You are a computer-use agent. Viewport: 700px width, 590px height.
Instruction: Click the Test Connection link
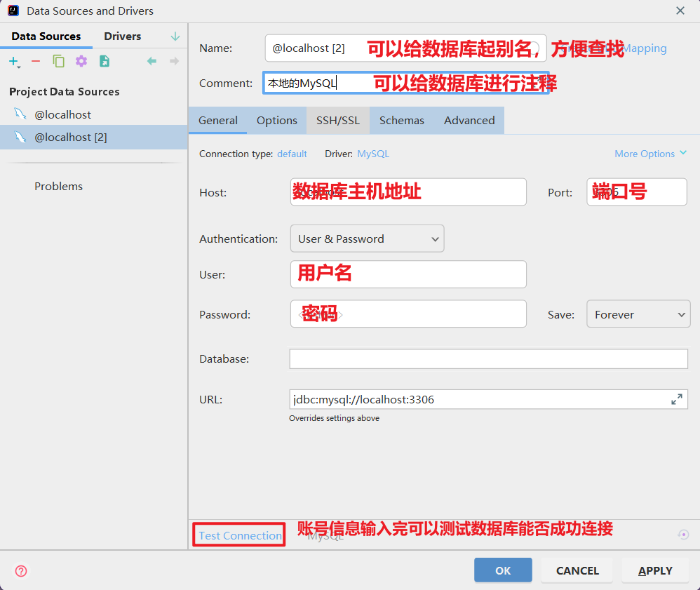(240, 535)
